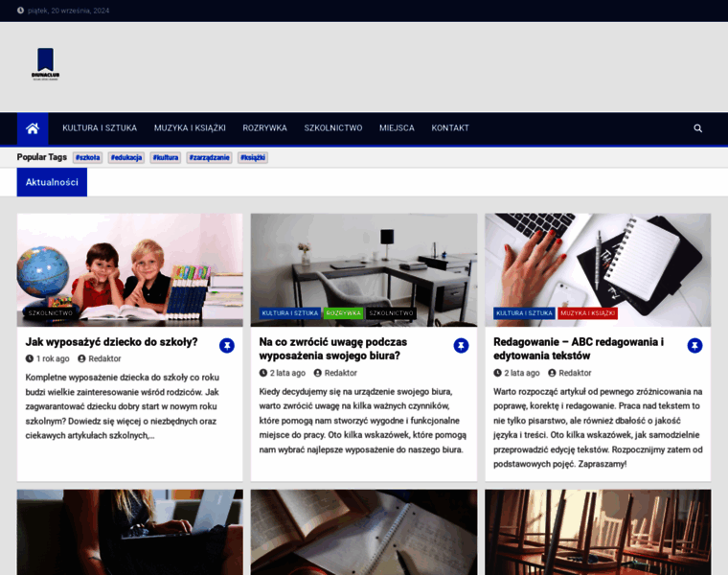Open the Kontakt page
The image size is (728, 575).
pyautogui.click(x=450, y=128)
